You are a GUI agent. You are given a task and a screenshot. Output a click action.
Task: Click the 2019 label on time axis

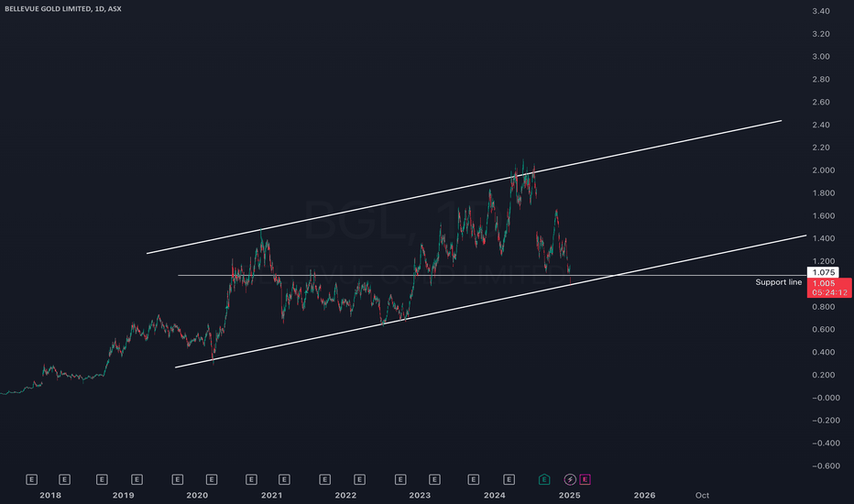(x=123, y=495)
